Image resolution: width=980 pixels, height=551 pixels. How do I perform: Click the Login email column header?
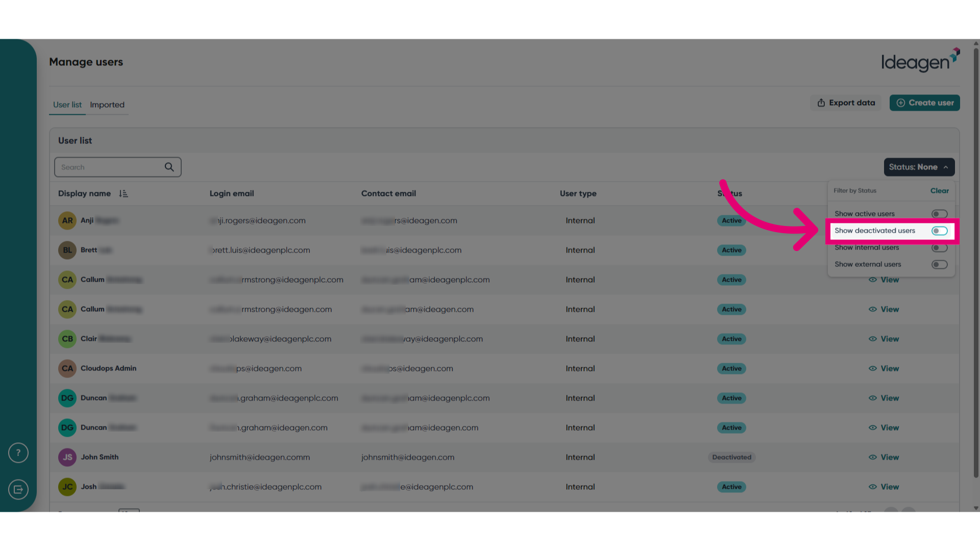tap(232, 193)
